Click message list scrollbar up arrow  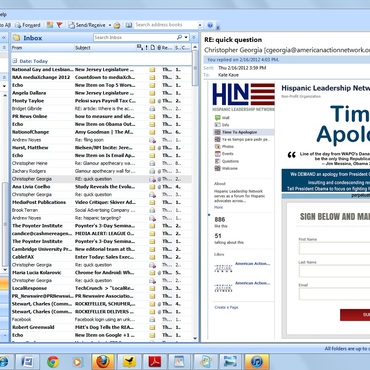(196, 48)
